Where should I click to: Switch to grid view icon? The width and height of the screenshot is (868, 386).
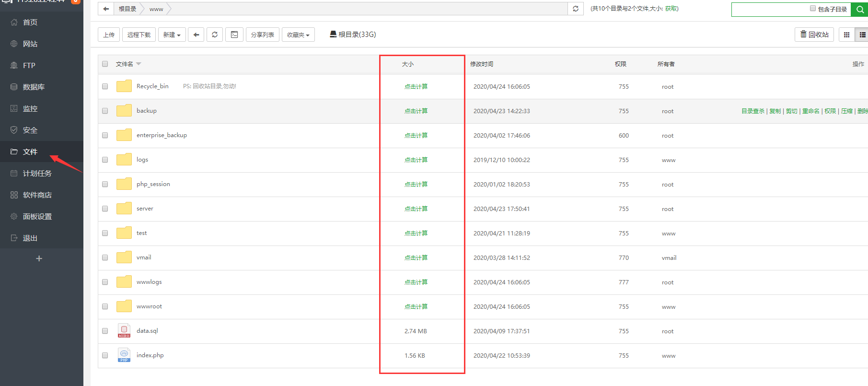[x=846, y=35]
